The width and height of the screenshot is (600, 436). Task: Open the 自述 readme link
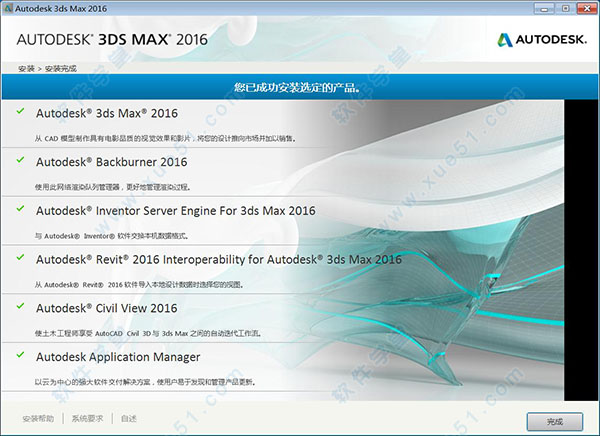pyautogui.click(x=129, y=420)
